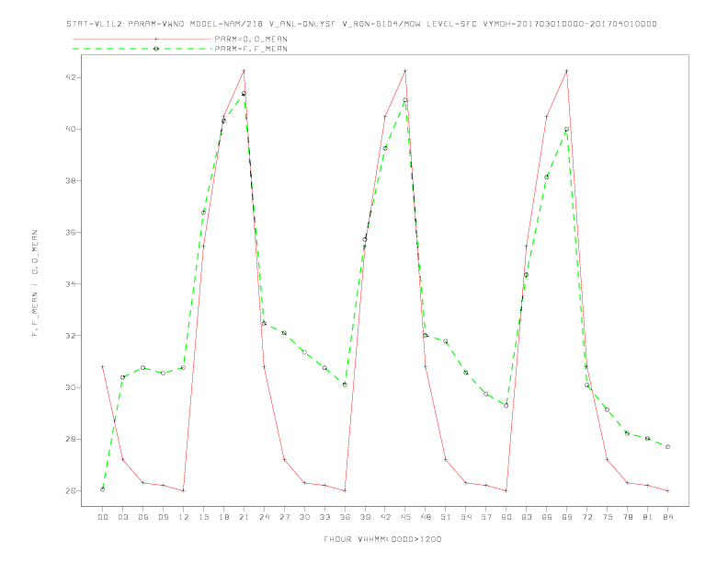Click the plus marker in the red legend line
This screenshot has height=563, width=728.
(156, 39)
